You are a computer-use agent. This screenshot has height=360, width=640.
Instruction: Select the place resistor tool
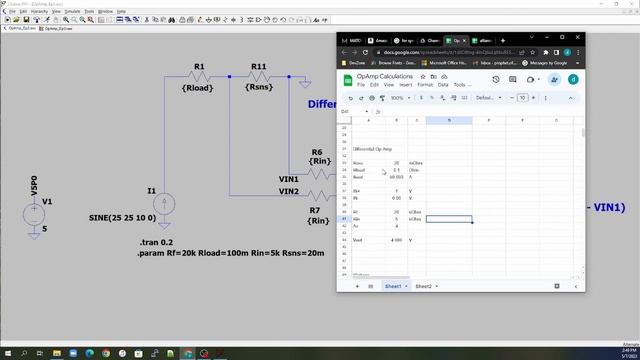[x=224, y=20]
